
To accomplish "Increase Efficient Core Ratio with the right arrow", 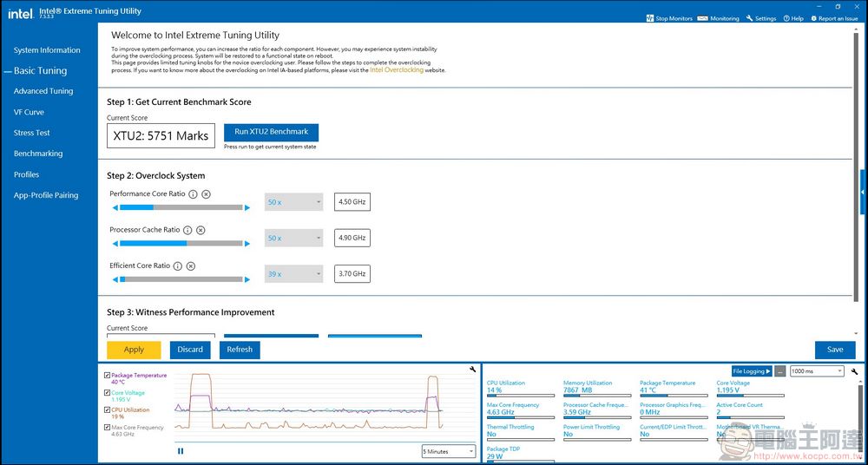I will 247,279.
